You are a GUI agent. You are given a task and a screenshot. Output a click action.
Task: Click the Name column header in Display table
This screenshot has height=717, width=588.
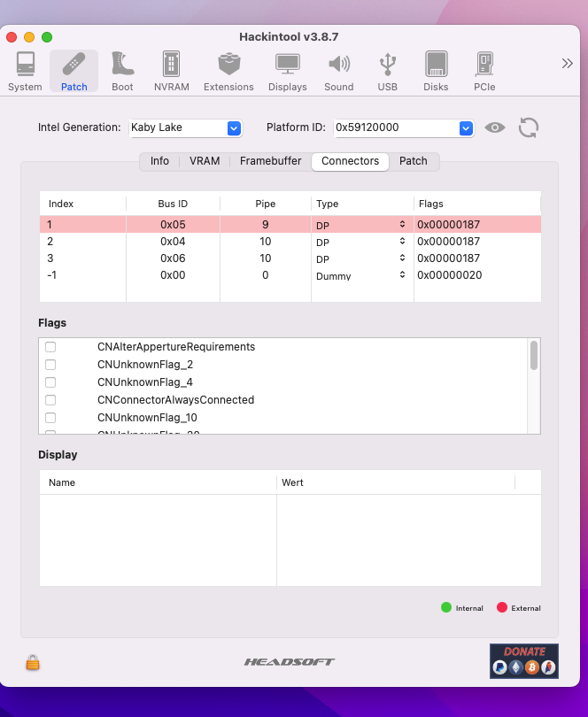pyautogui.click(x=158, y=483)
